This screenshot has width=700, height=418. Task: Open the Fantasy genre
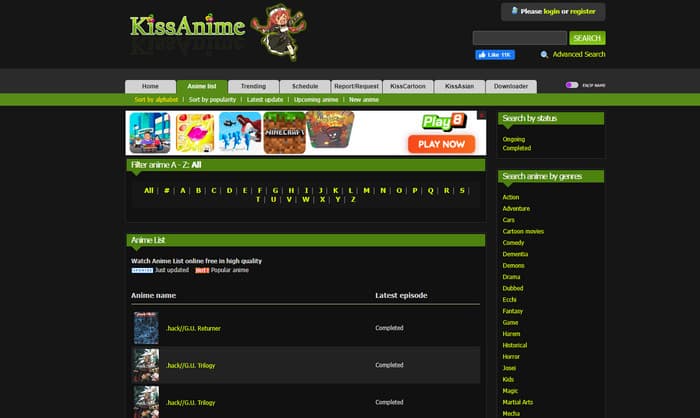[x=512, y=311]
